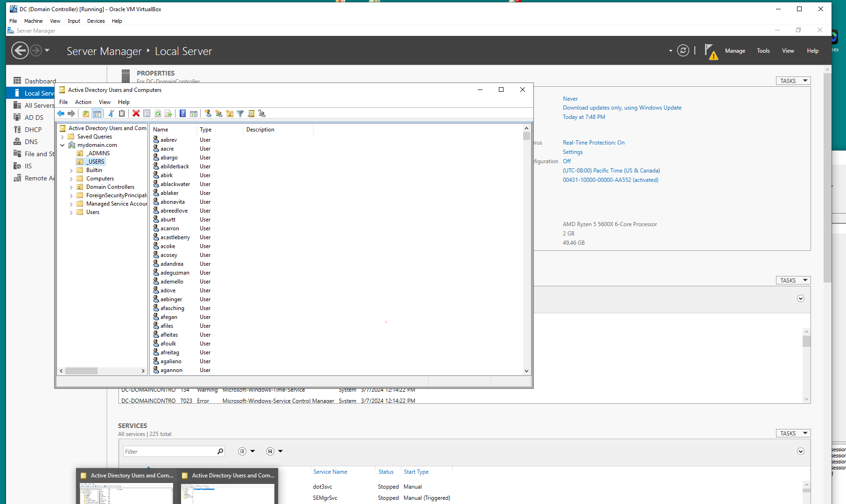The height and width of the screenshot is (504, 846).
Task: Open Properties icon in ADUC toolbar
Action: [x=147, y=113]
